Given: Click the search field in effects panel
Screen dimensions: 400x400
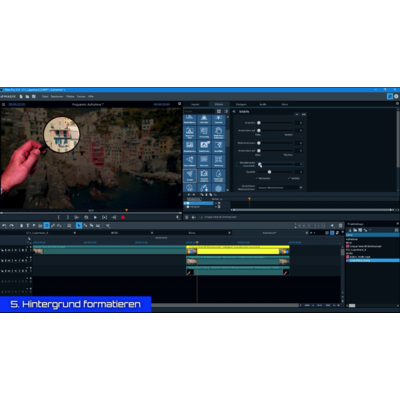Looking at the screenshot, I should tap(199, 111).
